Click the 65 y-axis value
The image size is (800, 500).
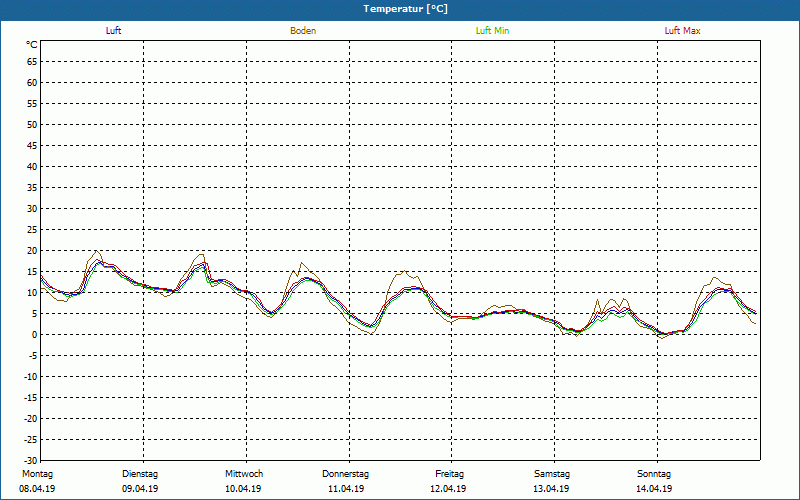coord(32,62)
